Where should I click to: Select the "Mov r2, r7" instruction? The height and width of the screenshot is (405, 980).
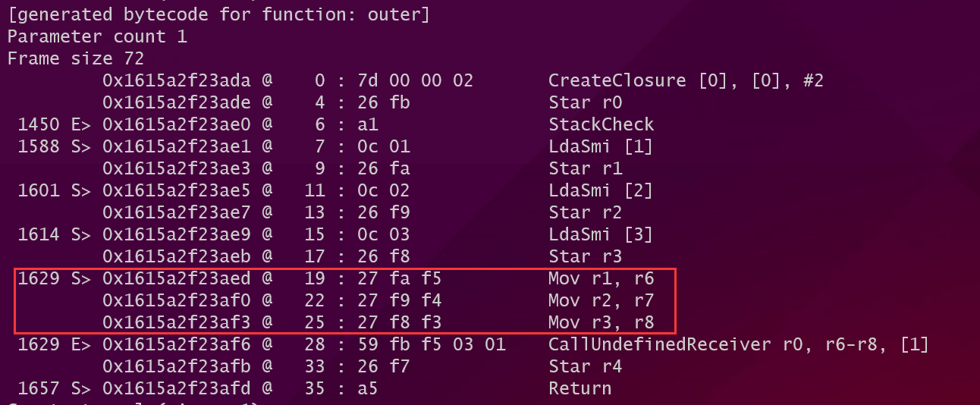point(600,300)
